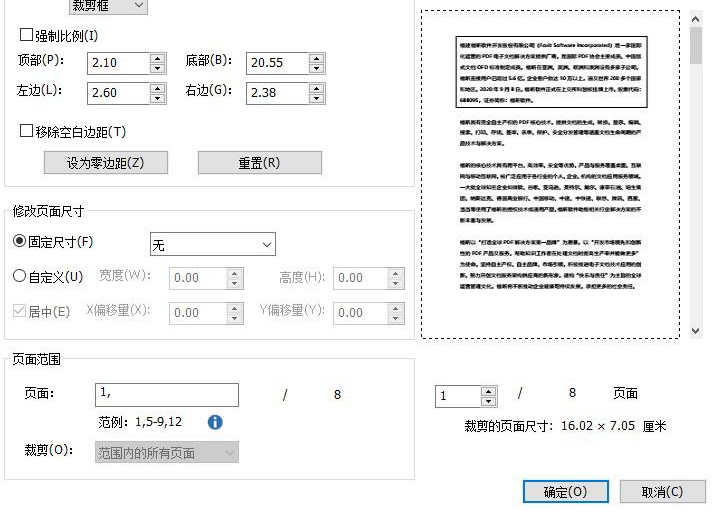Open the 裁剪框 dropdown at top
The width and height of the screenshot is (721, 514).
(x=108, y=7)
